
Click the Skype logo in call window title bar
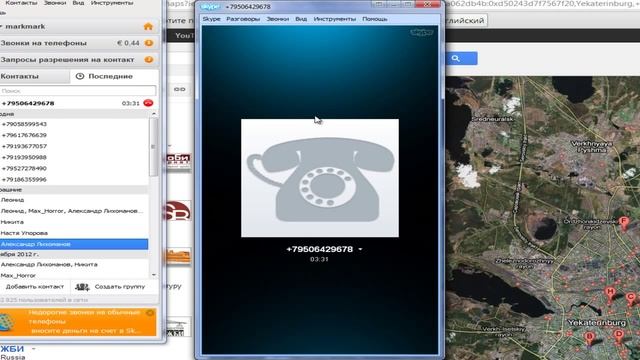pyautogui.click(x=210, y=7)
